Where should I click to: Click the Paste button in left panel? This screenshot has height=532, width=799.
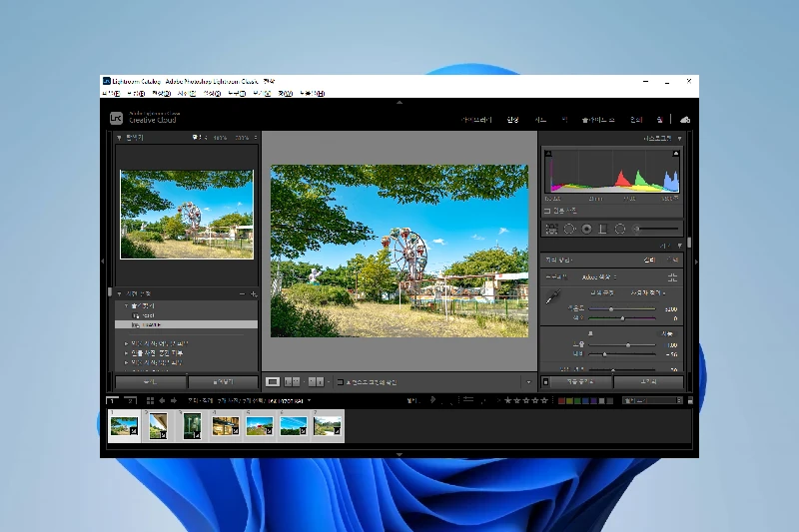coord(223,381)
